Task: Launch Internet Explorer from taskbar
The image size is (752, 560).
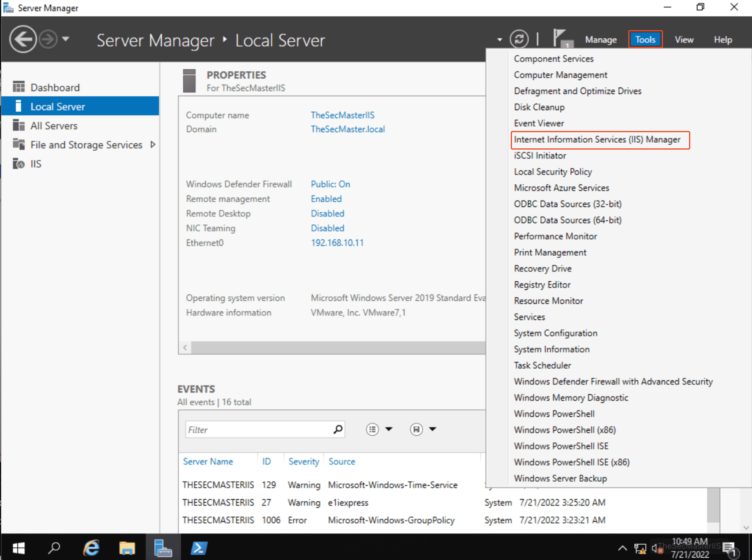Action: tap(92, 548)
